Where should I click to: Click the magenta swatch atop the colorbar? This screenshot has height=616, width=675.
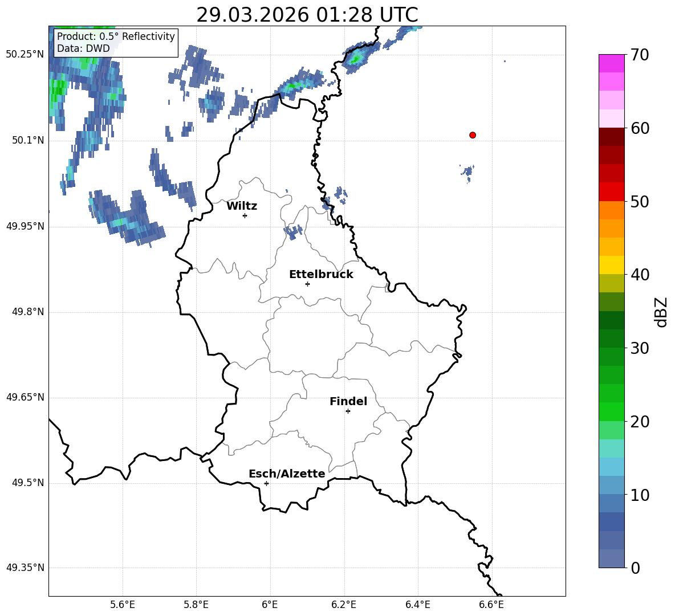(611, 63)
